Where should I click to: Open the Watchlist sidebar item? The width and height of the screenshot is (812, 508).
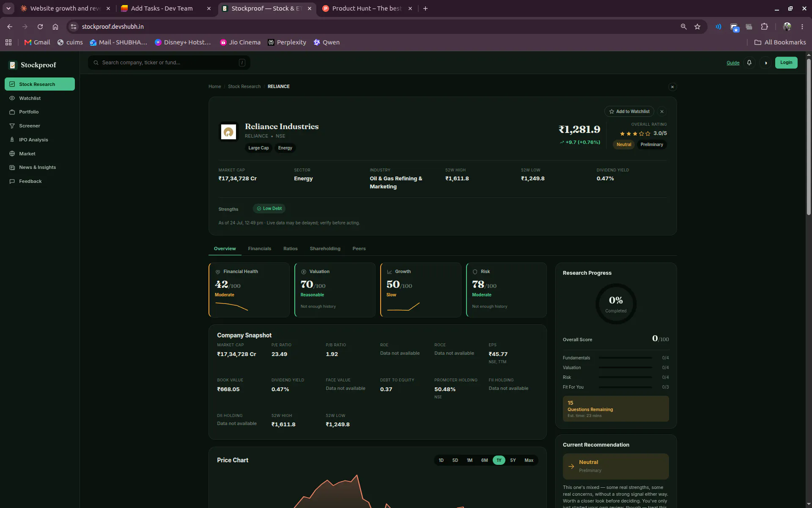point(40,98)
